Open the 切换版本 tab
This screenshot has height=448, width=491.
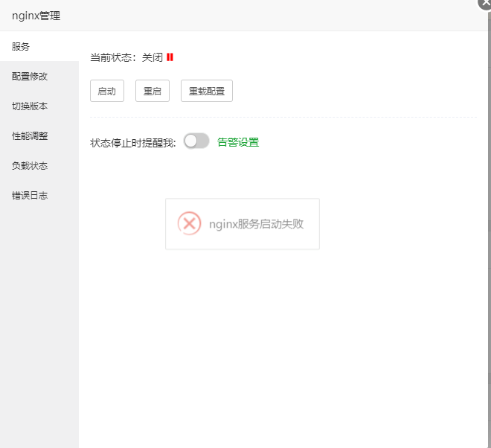click(39, 106)
